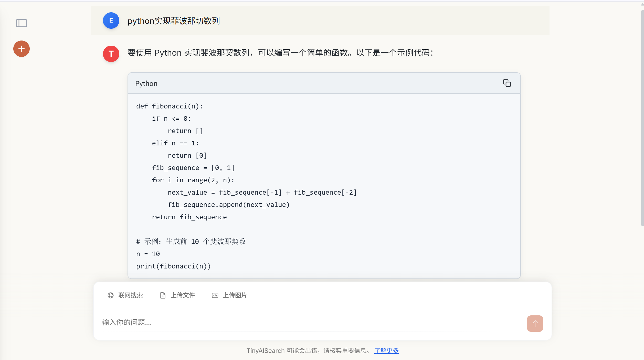Viewport: 644px width, 360px height.
Task: Copy the Python code block
Action: (507, 83)
